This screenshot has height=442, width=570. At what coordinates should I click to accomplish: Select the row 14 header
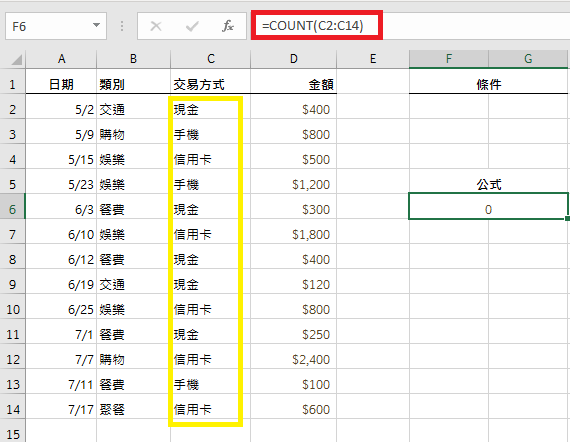click(x=12, y=410)
